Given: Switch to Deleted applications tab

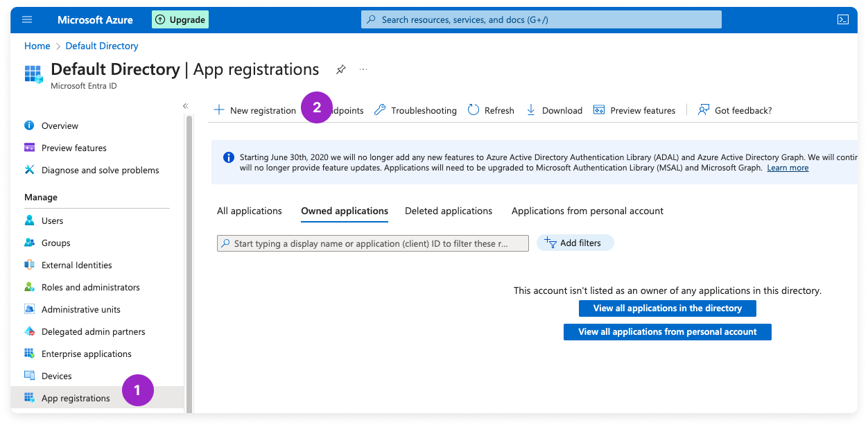Looking at the screenshot, I should point(449,211).
